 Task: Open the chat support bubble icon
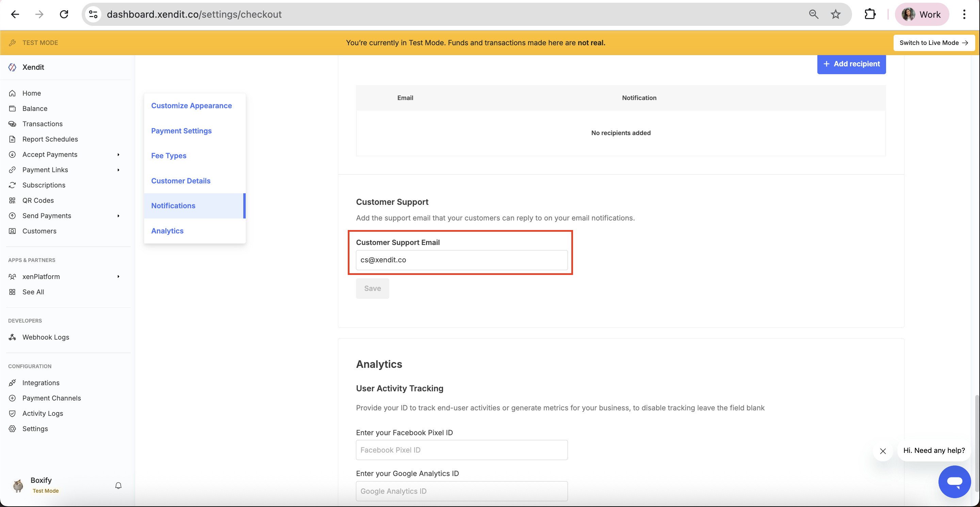954,481
